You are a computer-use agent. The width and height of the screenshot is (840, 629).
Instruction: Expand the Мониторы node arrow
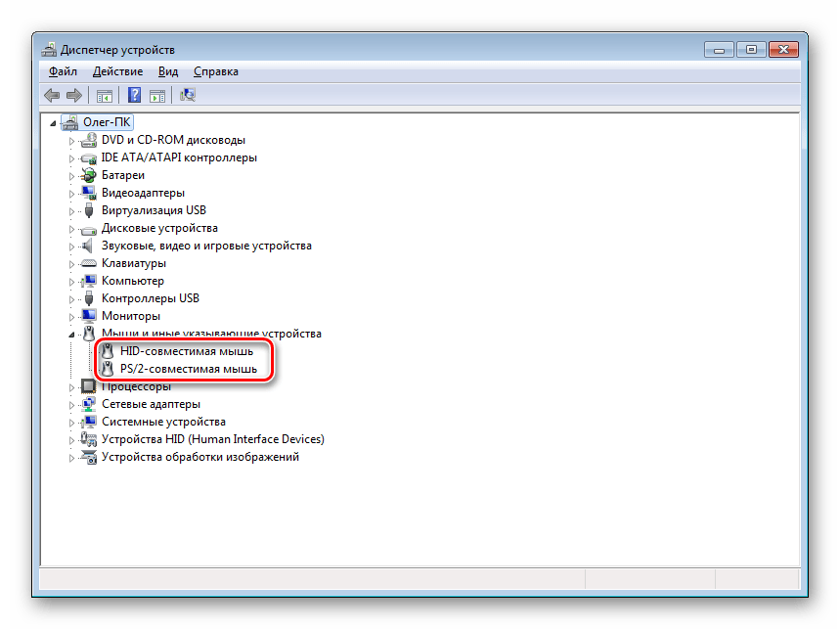point(71,317)
